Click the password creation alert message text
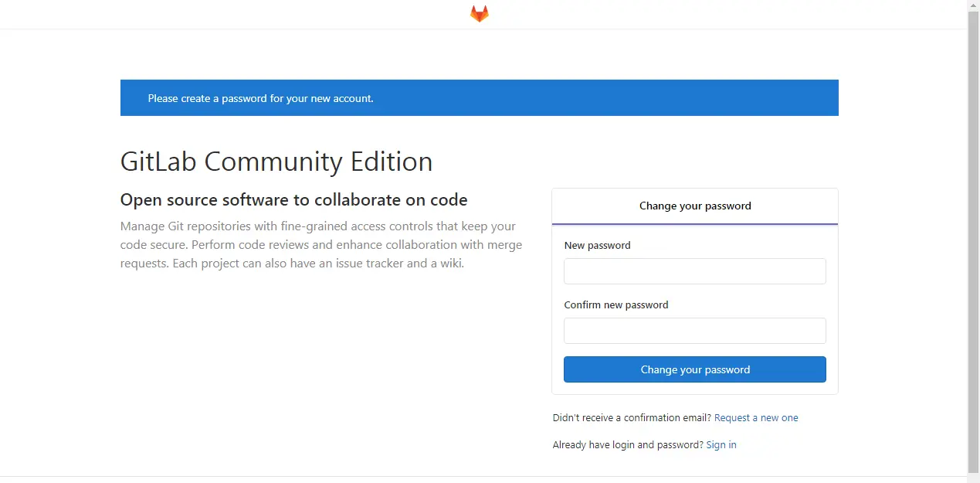 (x=261, y=98)
